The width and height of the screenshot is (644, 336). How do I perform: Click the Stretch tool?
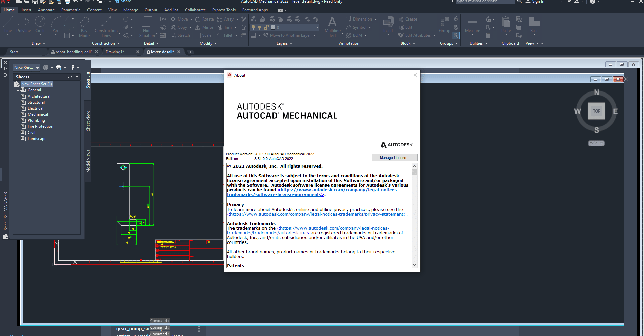[x=180, y=35]
